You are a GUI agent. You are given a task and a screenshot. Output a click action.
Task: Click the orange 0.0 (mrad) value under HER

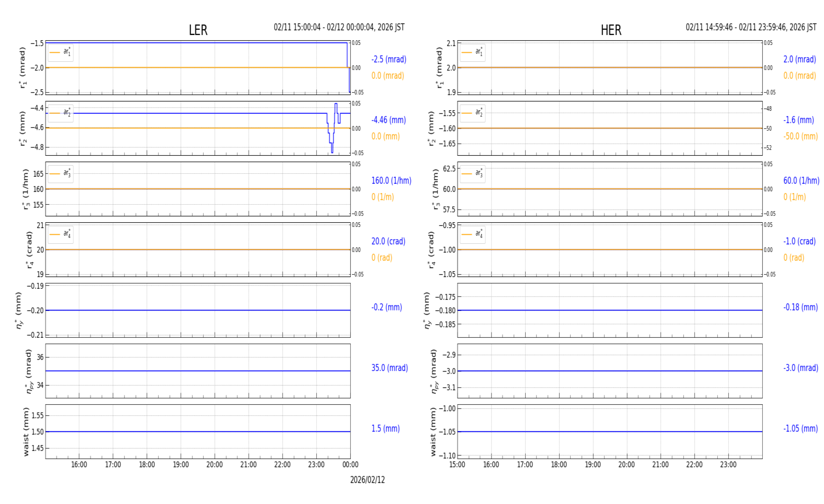coord(799,76)
